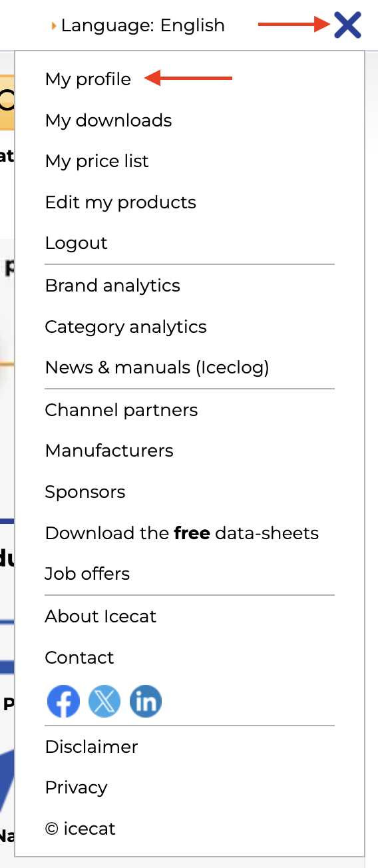Close the menu with the blue X
This screenshot has height=868, width=378.
[x=347, y=25]
